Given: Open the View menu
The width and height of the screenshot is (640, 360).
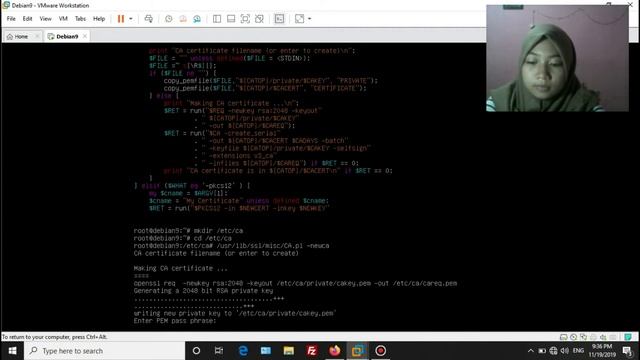Looking at the screenshot, I should pos(45,19).
